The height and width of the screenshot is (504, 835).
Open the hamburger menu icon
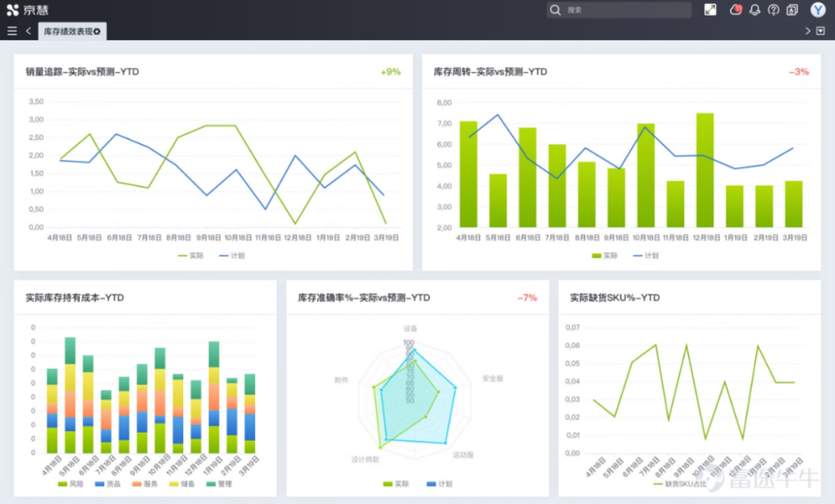pos(12,31)
